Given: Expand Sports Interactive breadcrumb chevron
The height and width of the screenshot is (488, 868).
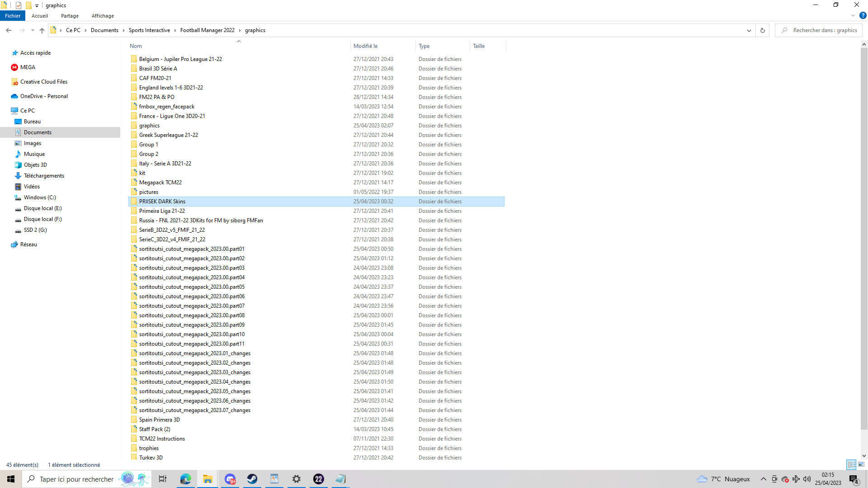Looking at the screenshot, I should [175, 30].
